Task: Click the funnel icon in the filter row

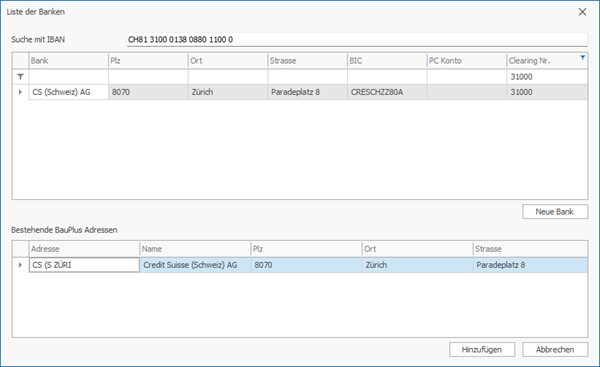Action: click(21, 77)
